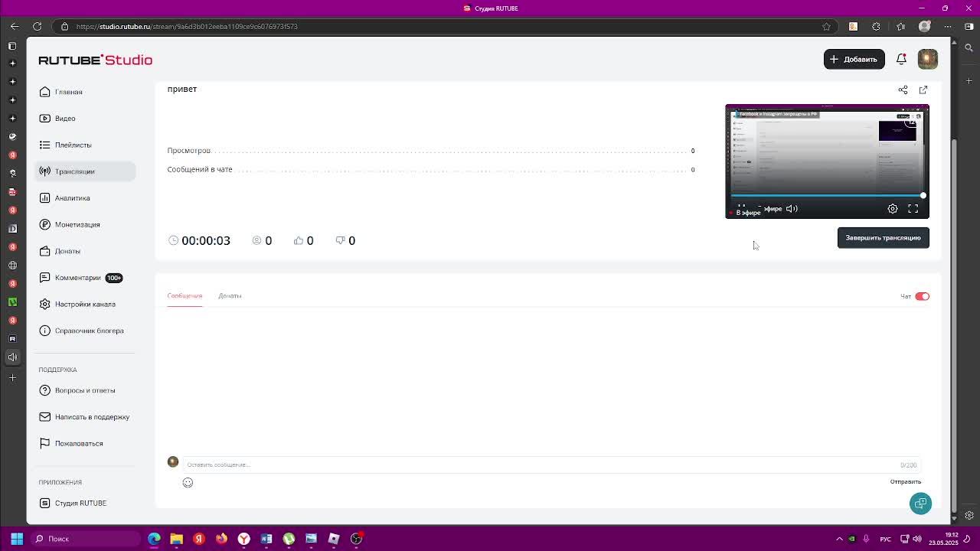Open OBS Studio from taskbar
This screenshot has height=551, width=980.
click(356, 539)
